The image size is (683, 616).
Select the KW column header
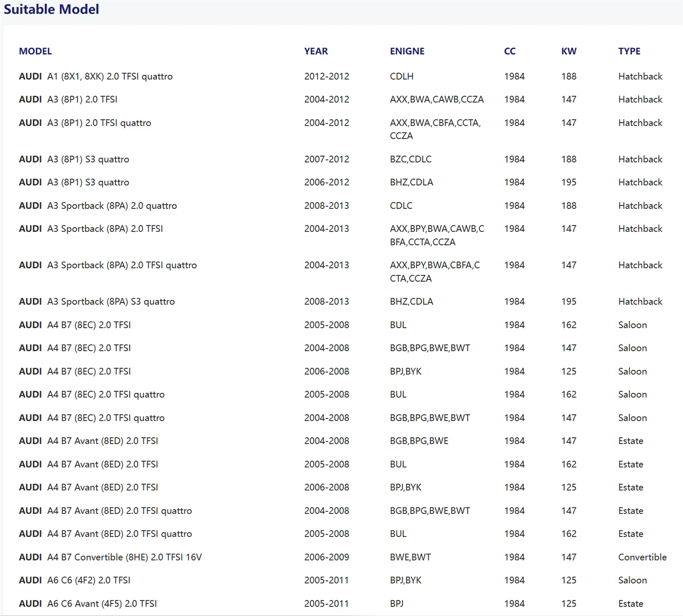569,51
